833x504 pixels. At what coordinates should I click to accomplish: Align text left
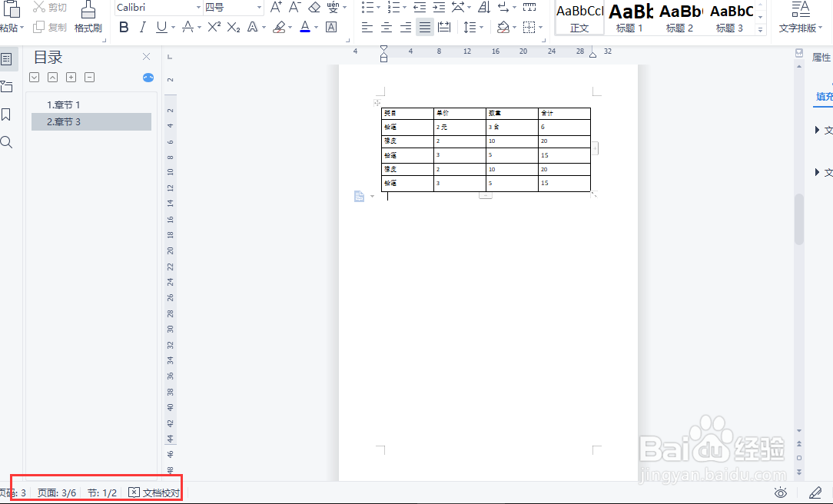point(367,27)
